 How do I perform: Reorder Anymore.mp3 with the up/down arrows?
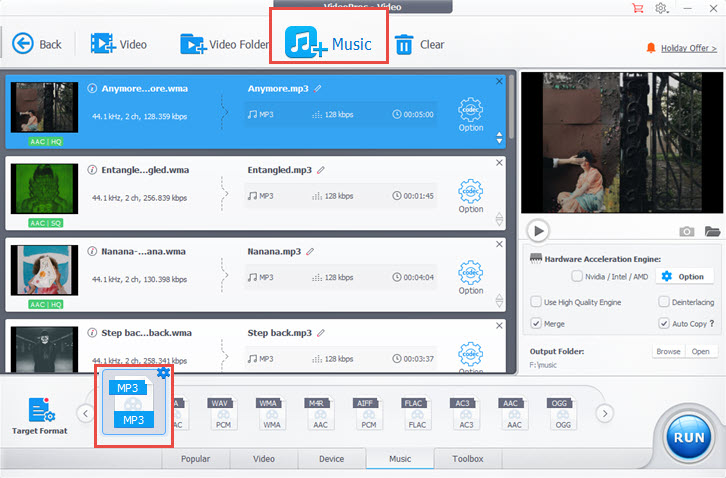[x=499, y=138]
